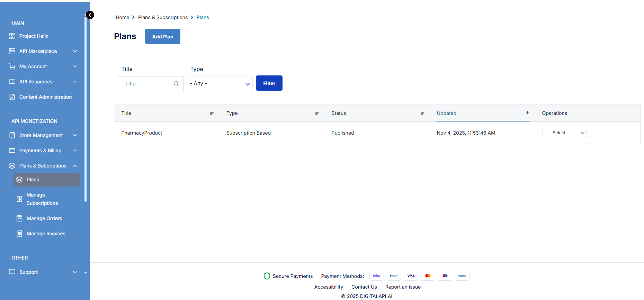Click the Project Helix dashboard icon
This screenshot has width=644, height=300.
click(x=12, y=36)
